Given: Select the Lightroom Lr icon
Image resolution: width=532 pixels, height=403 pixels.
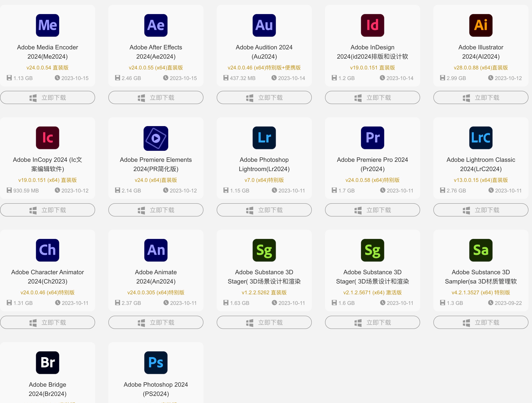Looking at the screenshot, I should point(264,138).
